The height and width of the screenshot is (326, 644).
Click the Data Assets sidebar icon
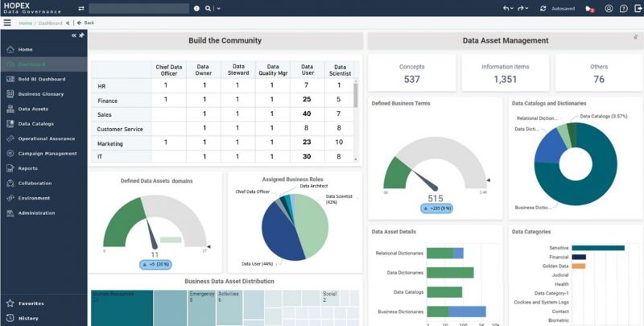[10, 109]
